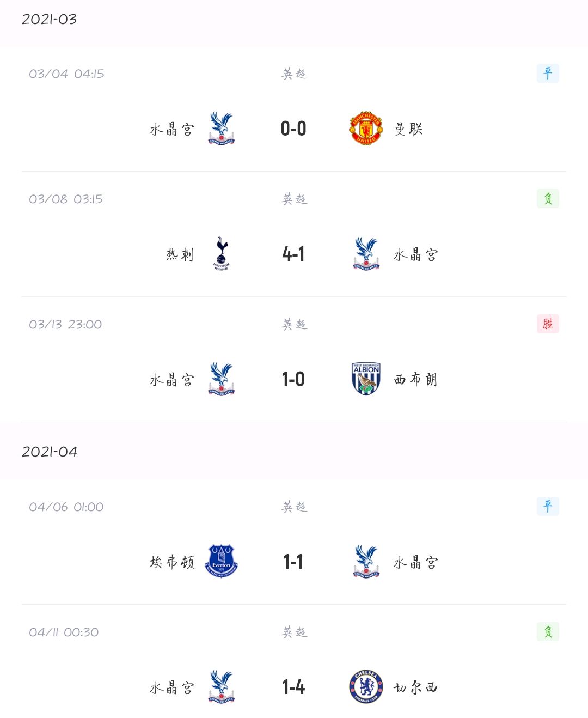This screenshot has height=718, width=588.
Task: Select the 2021-04 month header
Action: (50, 452)
